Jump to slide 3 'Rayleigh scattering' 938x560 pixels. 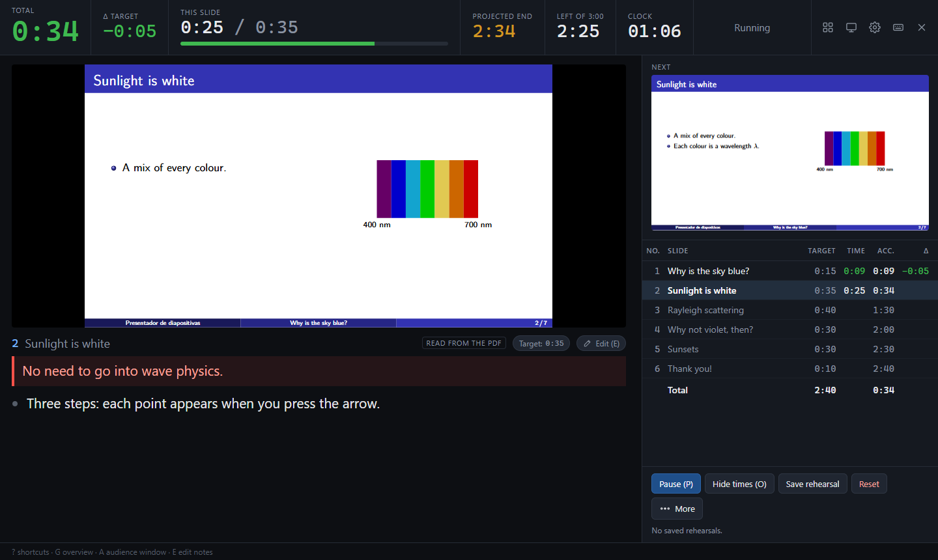point(789,310)
